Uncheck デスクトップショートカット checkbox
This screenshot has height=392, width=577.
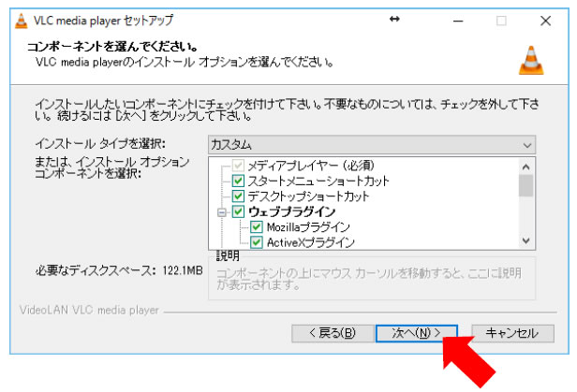[238, 196]
